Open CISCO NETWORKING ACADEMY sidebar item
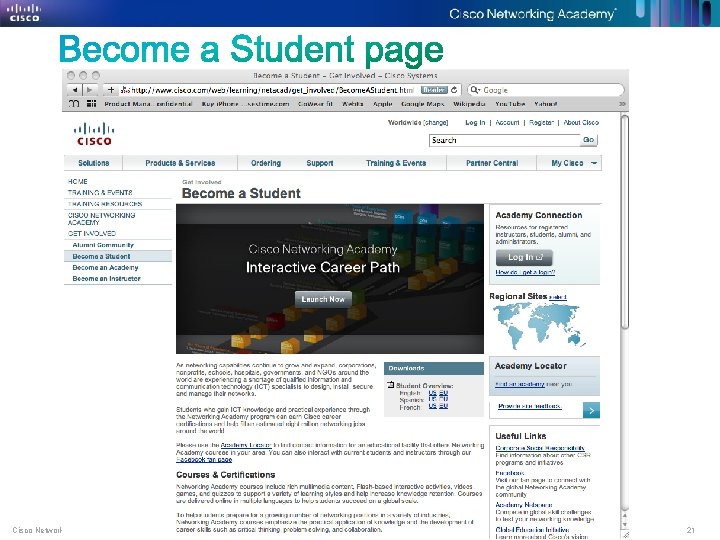Image resolution: width=720 pixels, height=540 pixels. tap(101, 219)
